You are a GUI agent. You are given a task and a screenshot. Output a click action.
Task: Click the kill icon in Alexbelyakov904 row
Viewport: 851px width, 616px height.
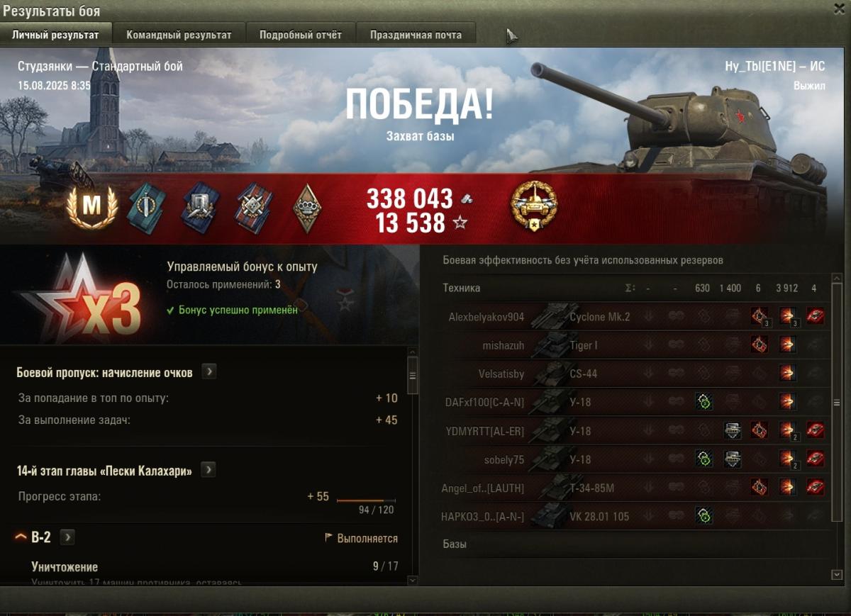[x=815, y=317]
